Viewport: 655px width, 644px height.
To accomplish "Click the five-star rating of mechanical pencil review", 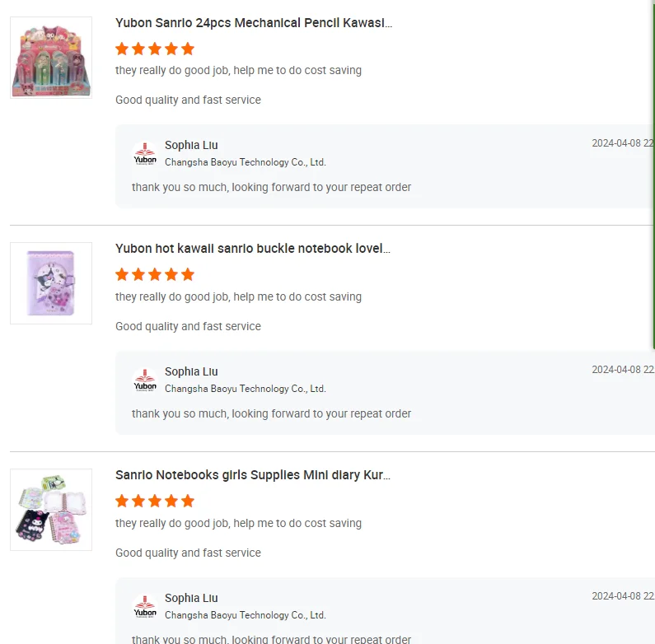I will (155, 49).
